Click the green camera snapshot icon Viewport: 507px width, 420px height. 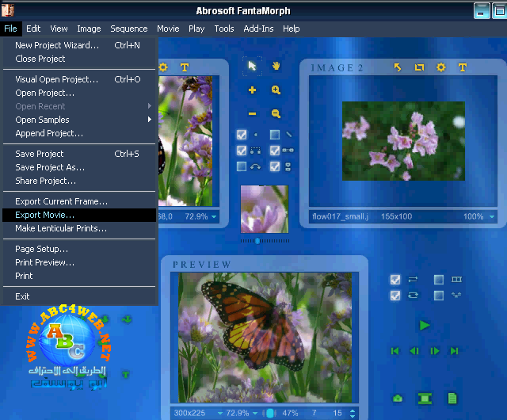tap(398, 399)
